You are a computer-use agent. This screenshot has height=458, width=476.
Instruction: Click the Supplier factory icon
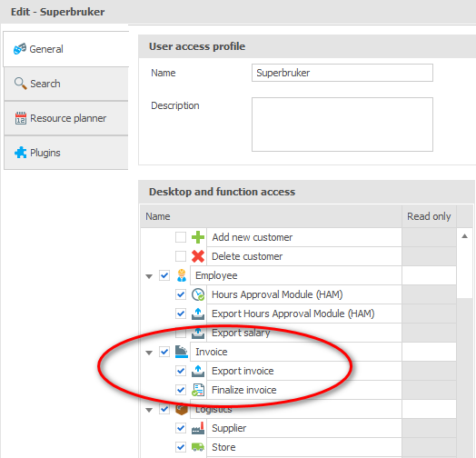[198, 428]
